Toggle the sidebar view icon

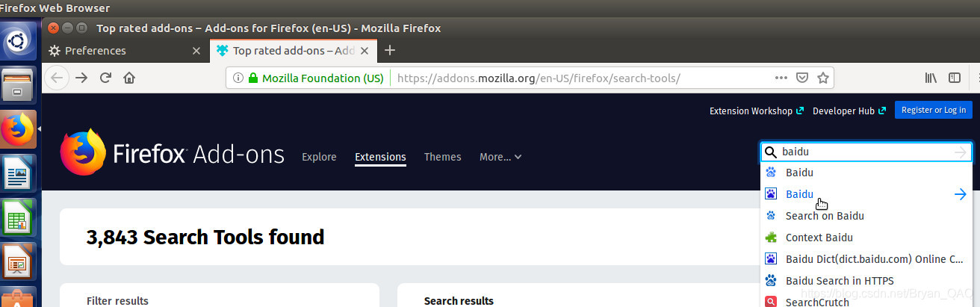[954, 78]
